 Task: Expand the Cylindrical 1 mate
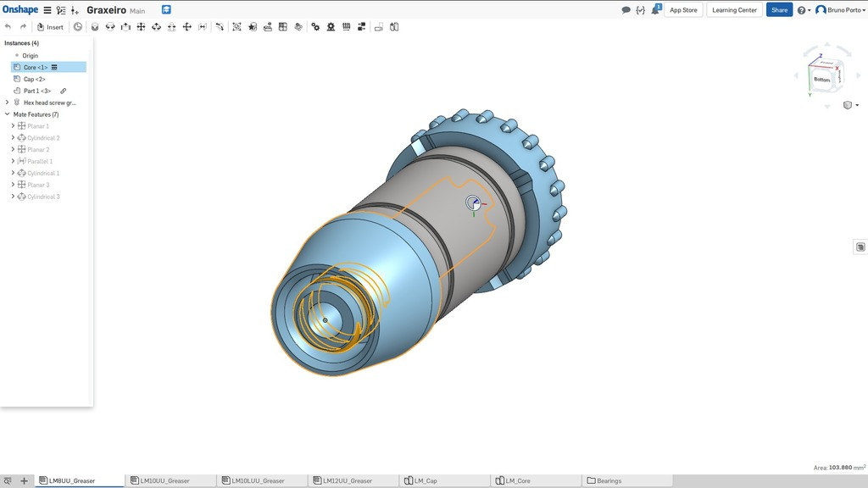pyautogui.click(x=13, y=173)
